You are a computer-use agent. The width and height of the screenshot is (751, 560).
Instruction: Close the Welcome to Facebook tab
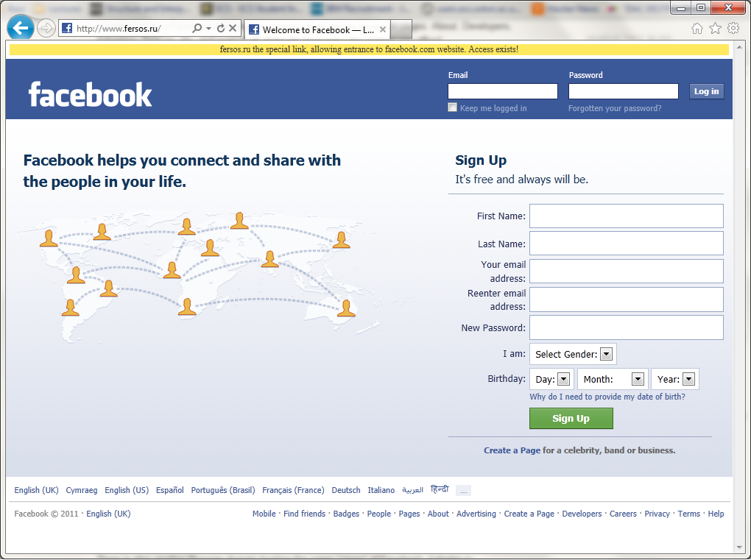coord(382,30)
